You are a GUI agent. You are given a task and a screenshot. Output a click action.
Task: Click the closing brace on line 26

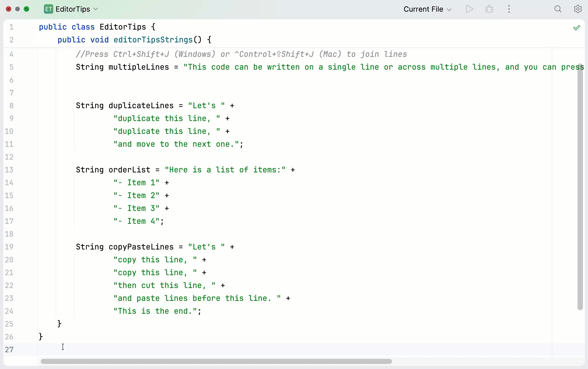pos(41,337)
